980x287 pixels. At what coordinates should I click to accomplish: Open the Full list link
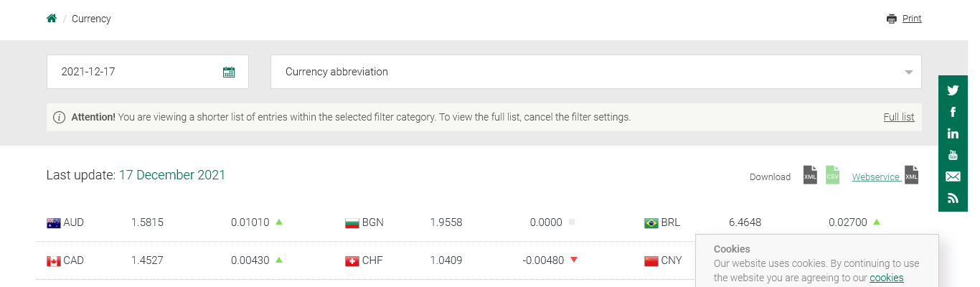898,117
